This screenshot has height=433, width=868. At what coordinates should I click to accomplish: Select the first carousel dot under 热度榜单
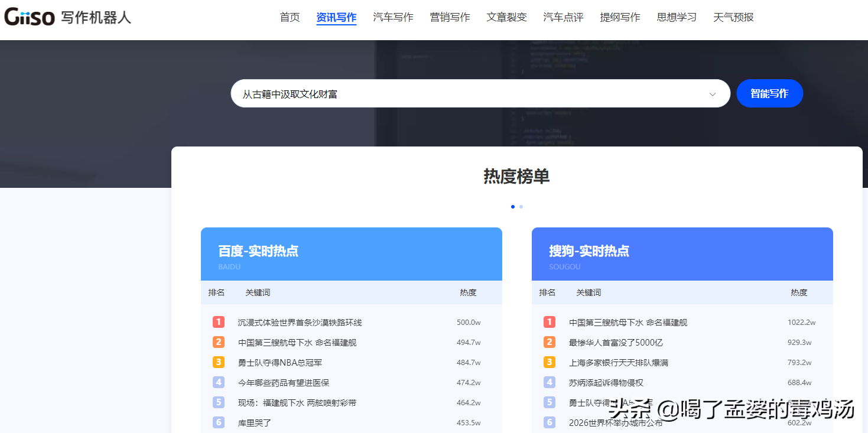coord(513,207)
